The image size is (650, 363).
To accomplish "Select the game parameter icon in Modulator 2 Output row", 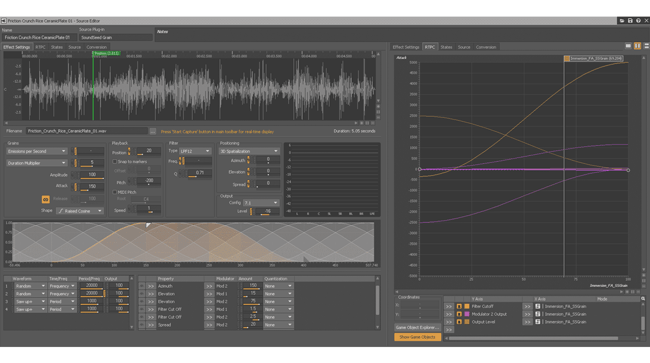I will (538, 315).
